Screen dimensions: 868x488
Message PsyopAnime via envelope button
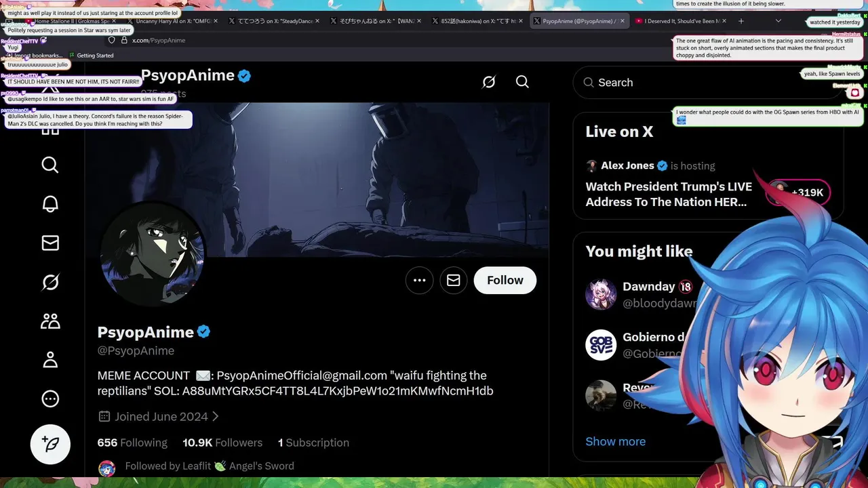pos(454,280)
